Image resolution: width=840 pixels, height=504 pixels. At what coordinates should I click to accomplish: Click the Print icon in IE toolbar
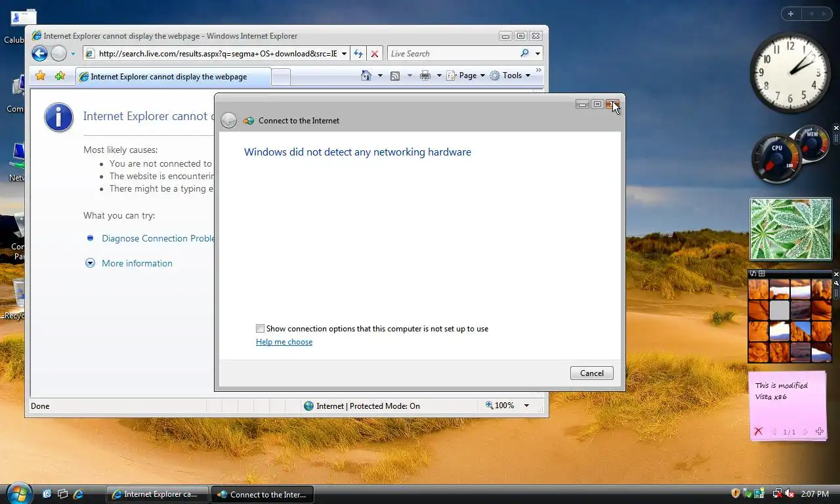click(425, 75)
